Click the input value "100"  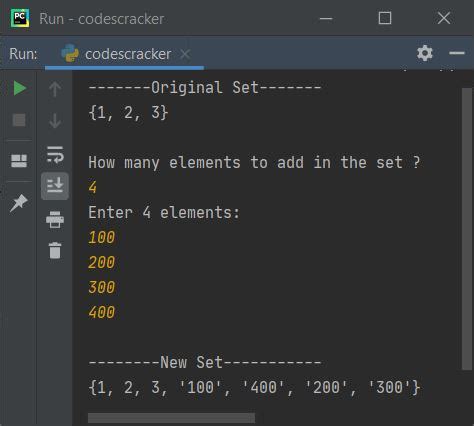102,237
